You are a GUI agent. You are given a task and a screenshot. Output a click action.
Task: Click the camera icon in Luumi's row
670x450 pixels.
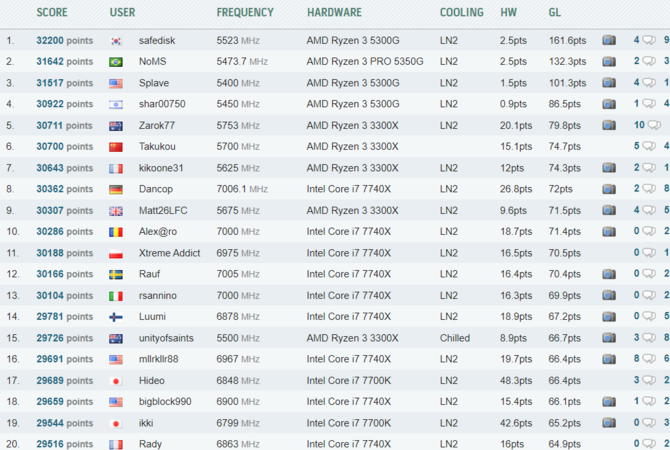pos(609,317)
